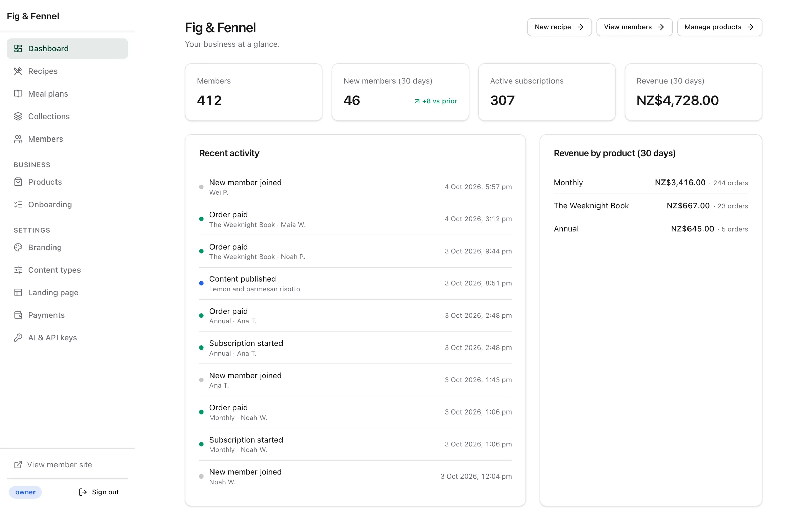The width and height of the screenshot is (812, 508).
Task: Go to Meal plans in the sidebar
Action: tap(67, 94)
